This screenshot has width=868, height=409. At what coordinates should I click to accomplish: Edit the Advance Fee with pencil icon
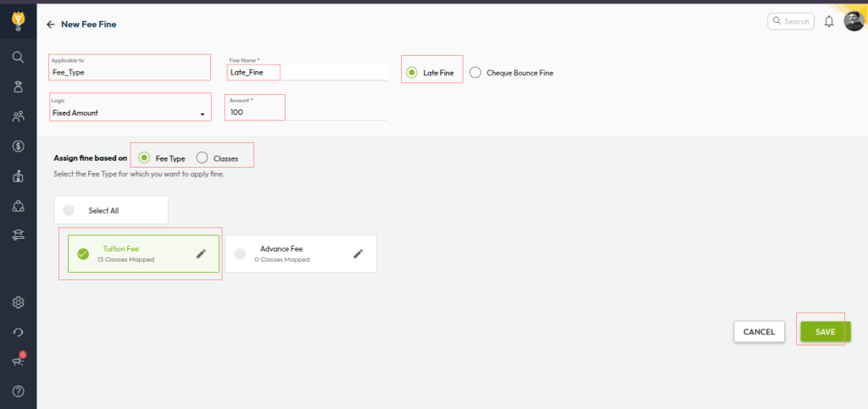click(358, 253)
